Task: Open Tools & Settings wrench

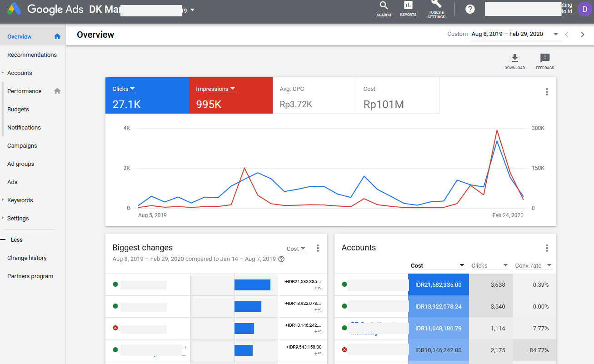Action: coord(436,9)
